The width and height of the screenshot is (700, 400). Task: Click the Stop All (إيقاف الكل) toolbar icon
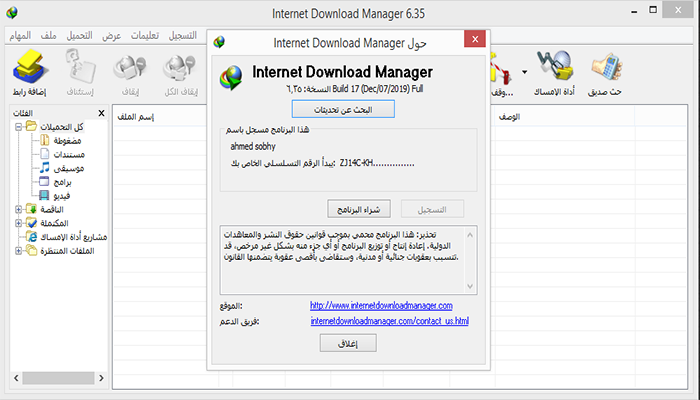[180, 67]
